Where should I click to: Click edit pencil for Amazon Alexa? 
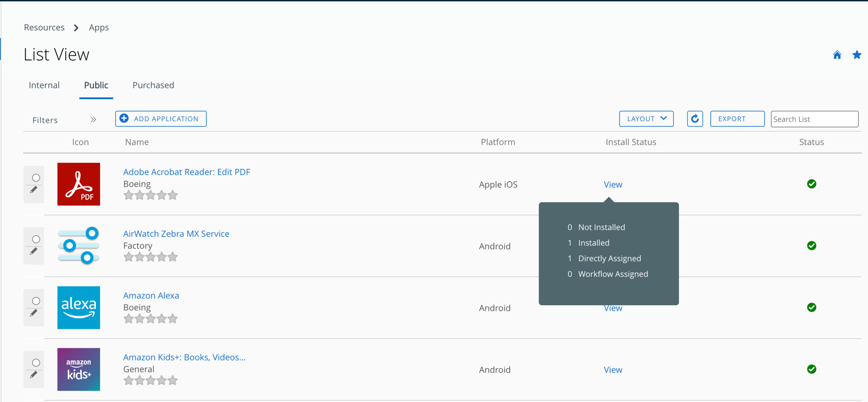pyautogui.click(x=34, y=313)
